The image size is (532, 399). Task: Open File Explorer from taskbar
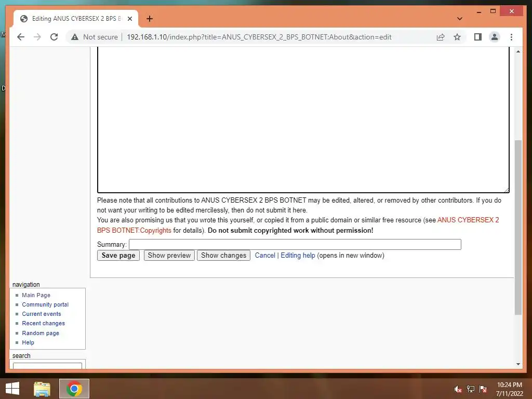click(x=42, y=389)
